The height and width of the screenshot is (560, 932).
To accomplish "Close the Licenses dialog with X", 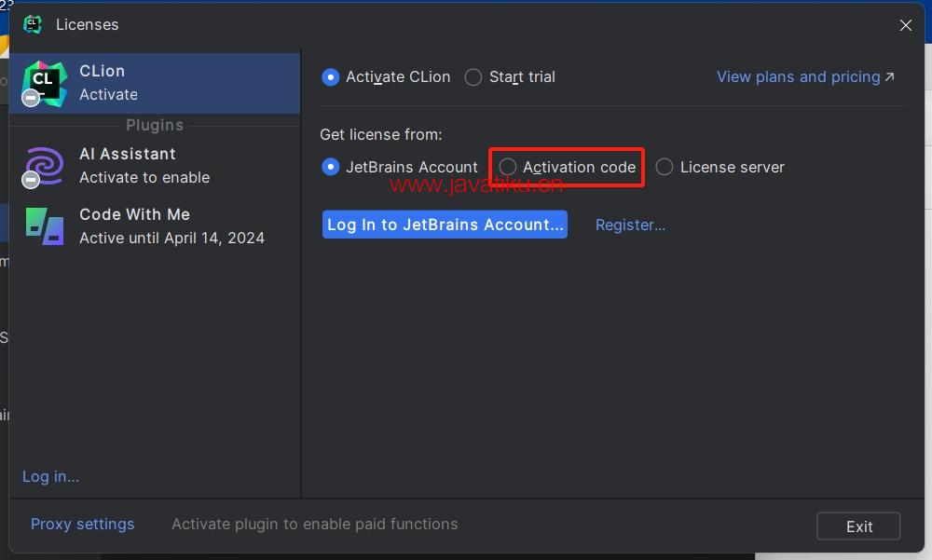I will pos(905,25).
